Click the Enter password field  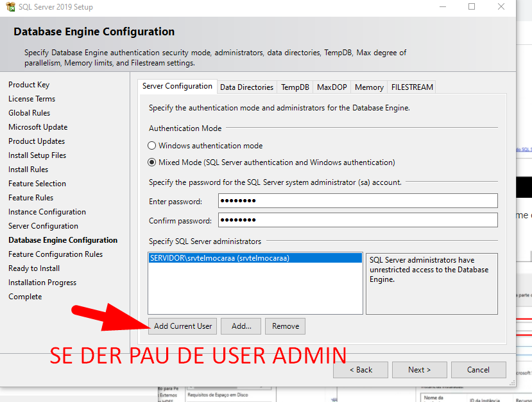coord(357,201)
